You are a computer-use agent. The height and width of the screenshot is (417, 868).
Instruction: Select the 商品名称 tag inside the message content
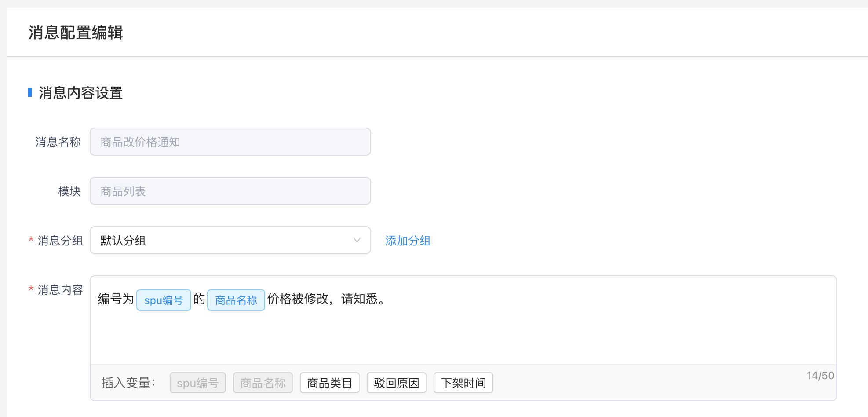pyautogui.click(x=236, y=300)
